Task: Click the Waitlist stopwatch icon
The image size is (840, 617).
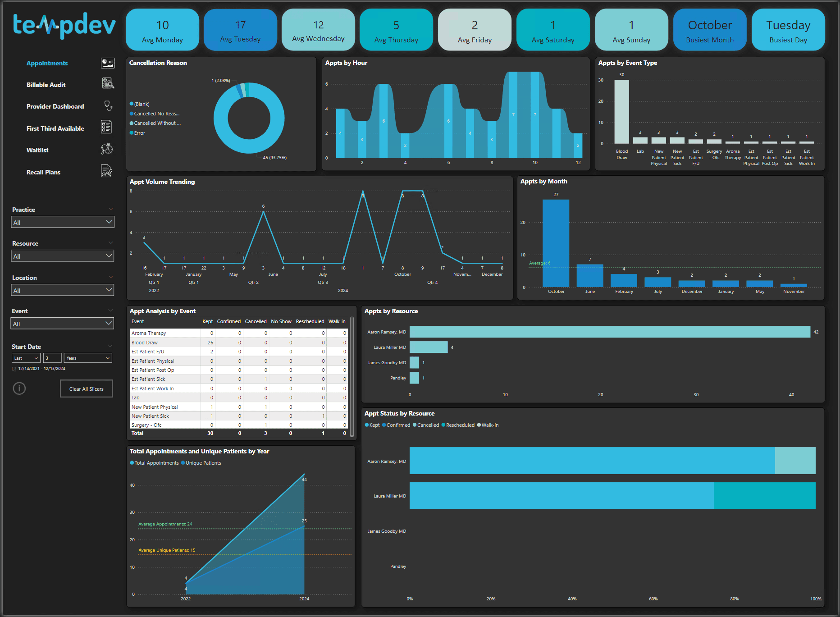Action: (107, 149)
